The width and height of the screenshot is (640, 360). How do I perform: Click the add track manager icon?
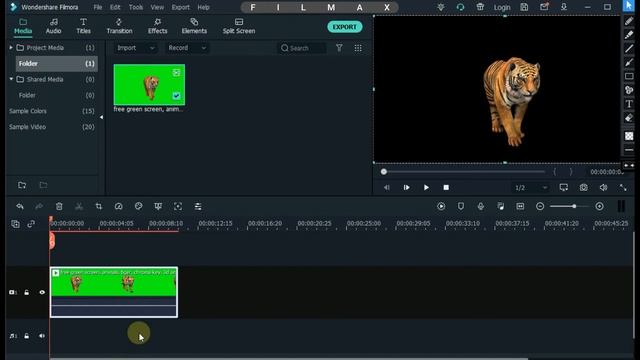[15, 224]
